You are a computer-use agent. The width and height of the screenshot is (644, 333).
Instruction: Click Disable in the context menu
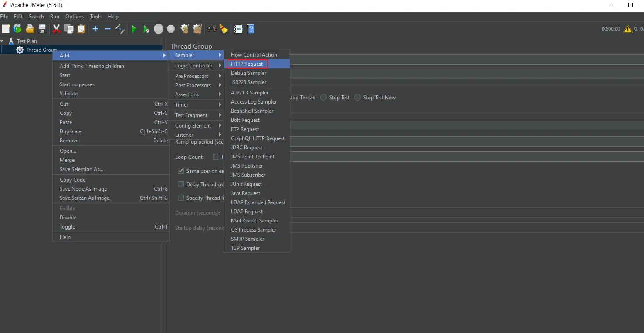coord(111,218)
